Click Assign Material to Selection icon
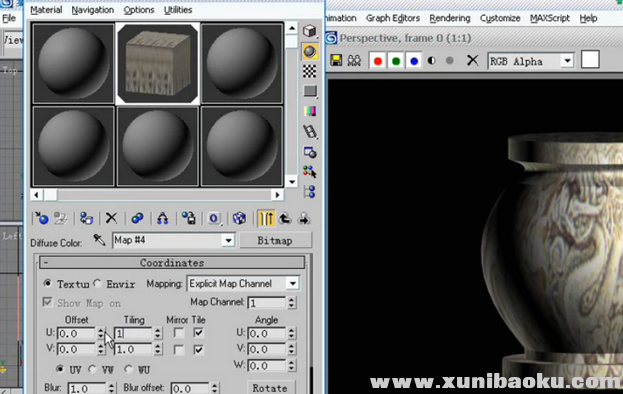Image resolution: width=623 pixels, height=394 pixels. click(x=86, y=218)
